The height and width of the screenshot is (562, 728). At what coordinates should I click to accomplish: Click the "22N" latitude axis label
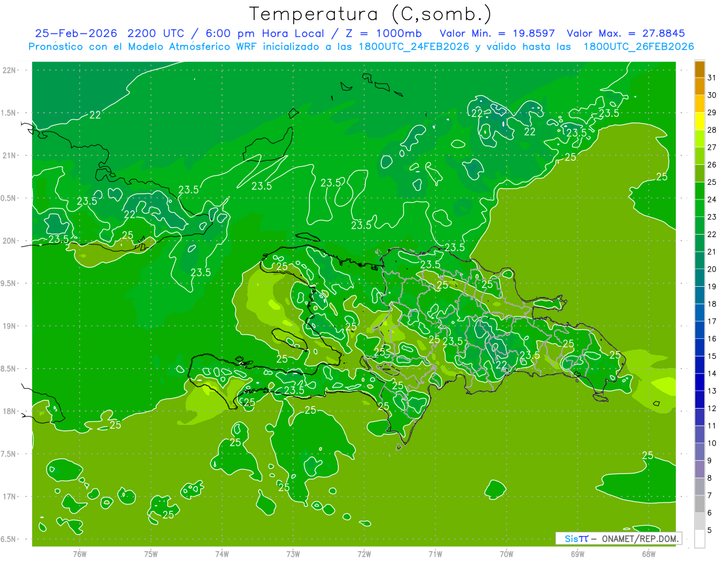pos(10,70)
